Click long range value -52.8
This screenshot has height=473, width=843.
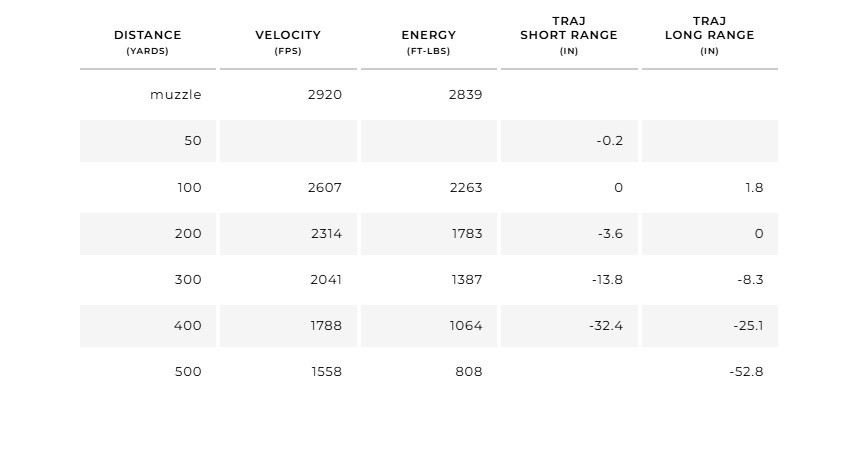click(x=746, y=372)
